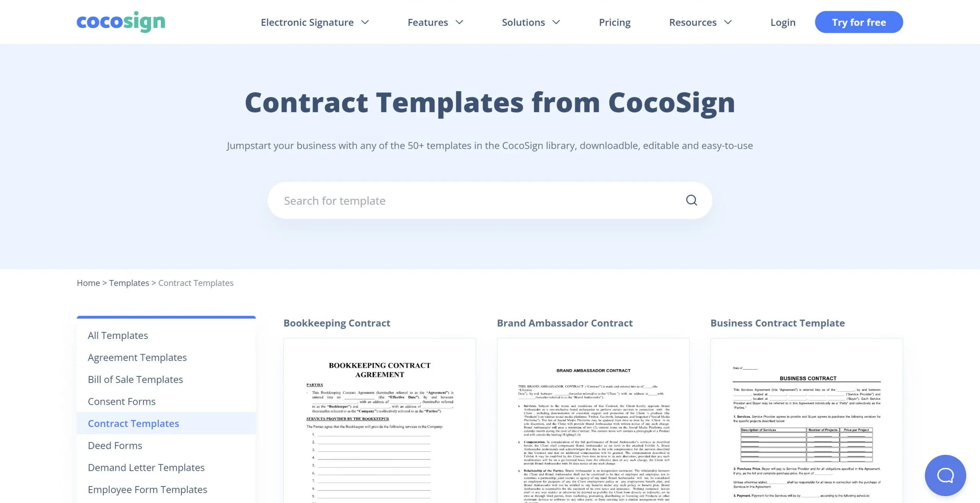Click the Try for free button
Viewport: 980px width, 503px height.
(859, 22)
